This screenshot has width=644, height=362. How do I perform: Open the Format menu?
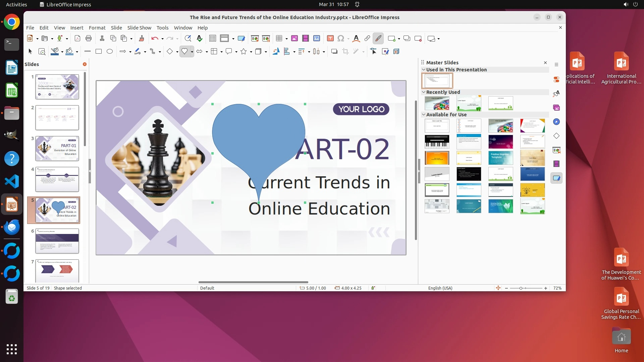tap(97, 28)
